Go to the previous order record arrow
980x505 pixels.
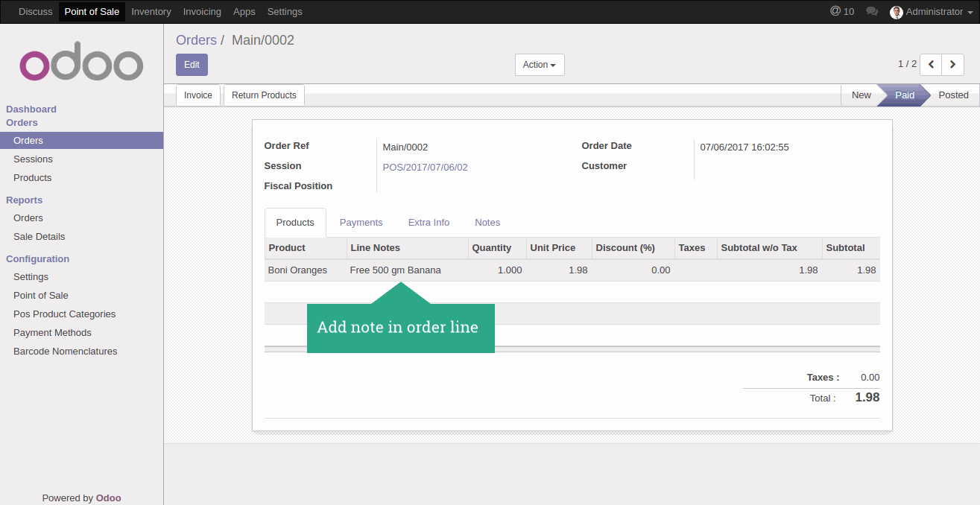[931, 65]
